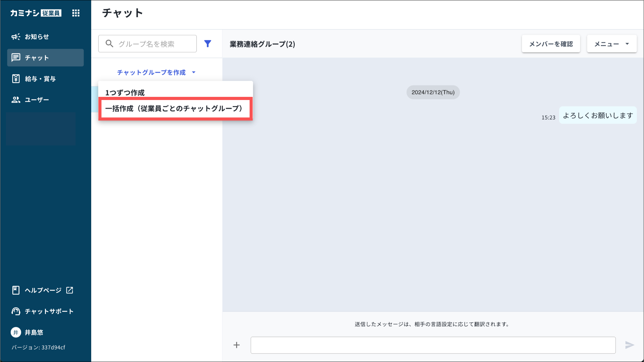Open ヘルプページ external link
Image resolution: width=644 pixels, height=362 pixels.
tap(43, 290)
